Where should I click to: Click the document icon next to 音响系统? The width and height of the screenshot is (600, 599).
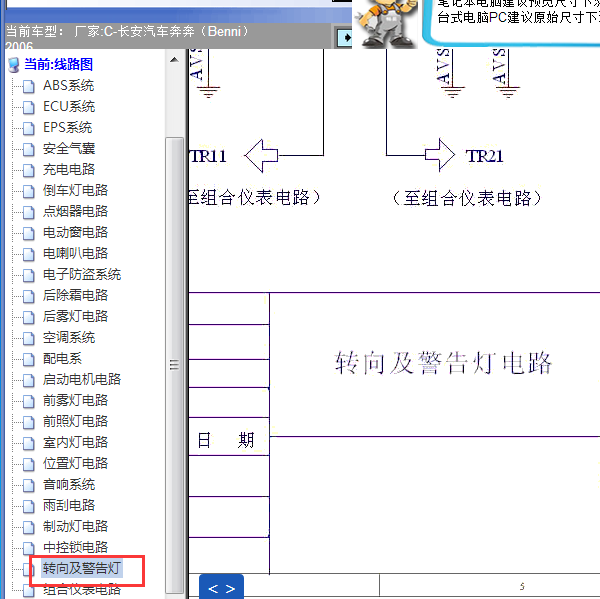coord(29,485)
